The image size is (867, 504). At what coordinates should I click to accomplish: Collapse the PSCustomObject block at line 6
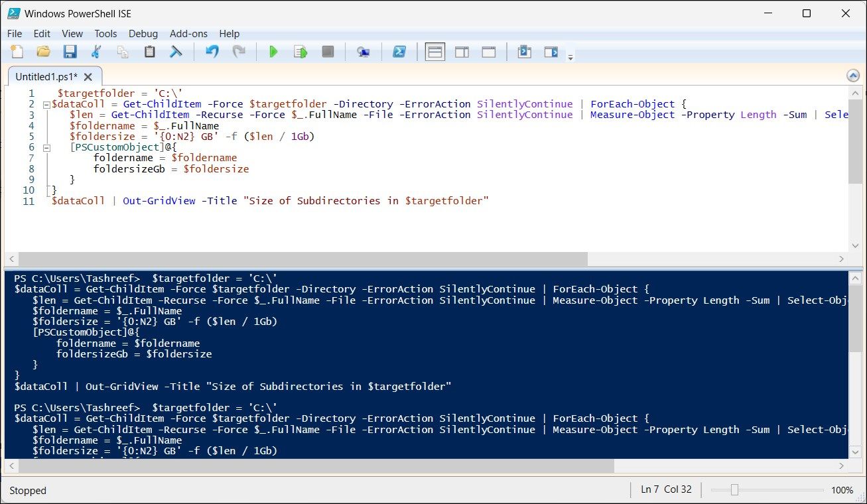(x=46, y=147)
